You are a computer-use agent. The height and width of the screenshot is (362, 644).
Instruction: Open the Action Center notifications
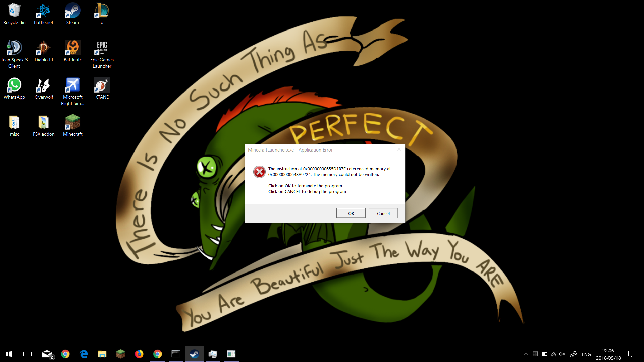pyautogui.click(x=631, y=354)
